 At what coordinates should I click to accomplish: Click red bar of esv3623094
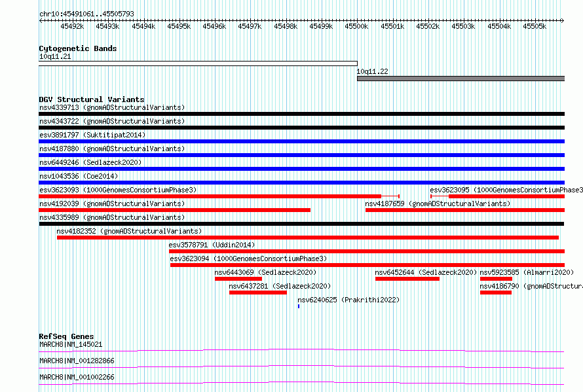[367, 265]
